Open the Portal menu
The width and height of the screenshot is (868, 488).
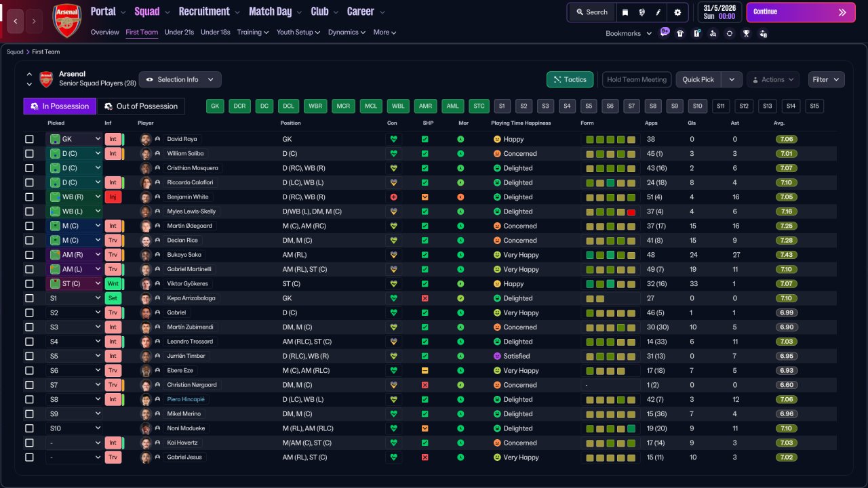108,12
